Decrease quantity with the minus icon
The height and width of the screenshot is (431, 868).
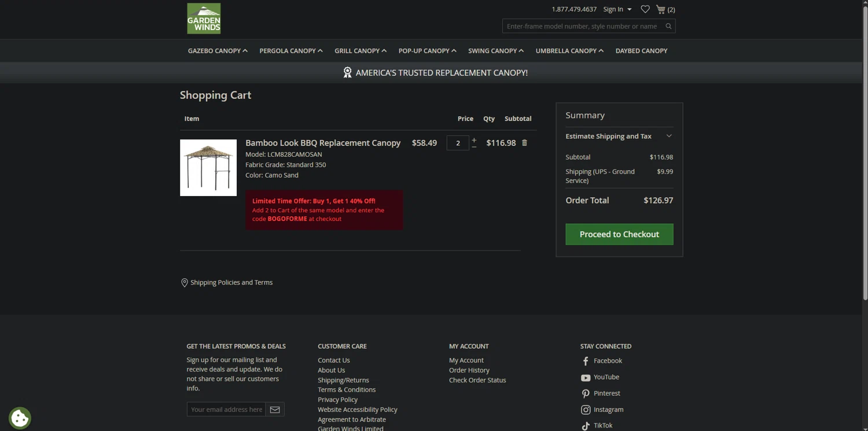coord(474,147)
